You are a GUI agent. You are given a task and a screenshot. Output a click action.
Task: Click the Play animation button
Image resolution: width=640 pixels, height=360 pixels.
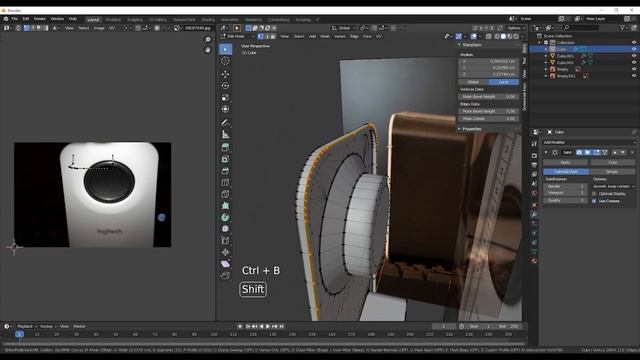(268, 327)
